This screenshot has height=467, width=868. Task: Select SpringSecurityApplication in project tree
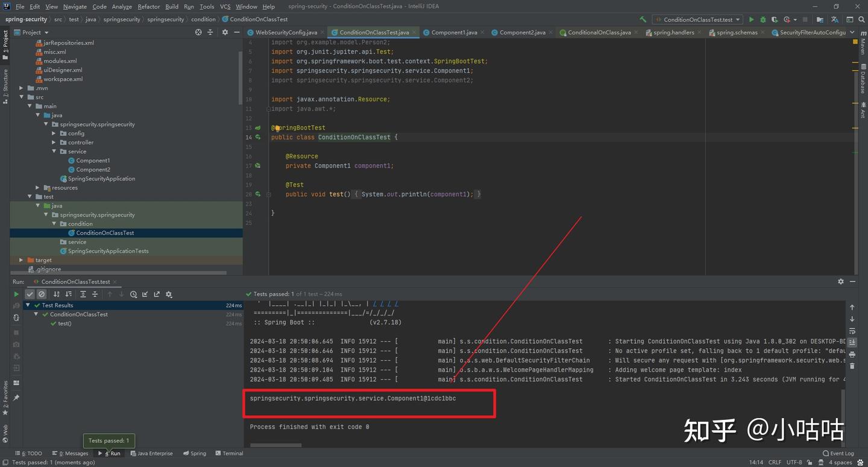(101, 179)
